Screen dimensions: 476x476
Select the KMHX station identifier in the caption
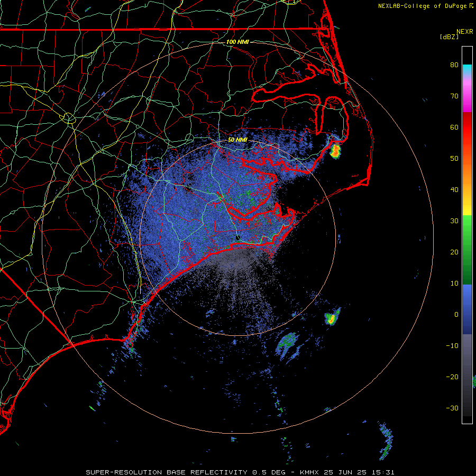309,472
